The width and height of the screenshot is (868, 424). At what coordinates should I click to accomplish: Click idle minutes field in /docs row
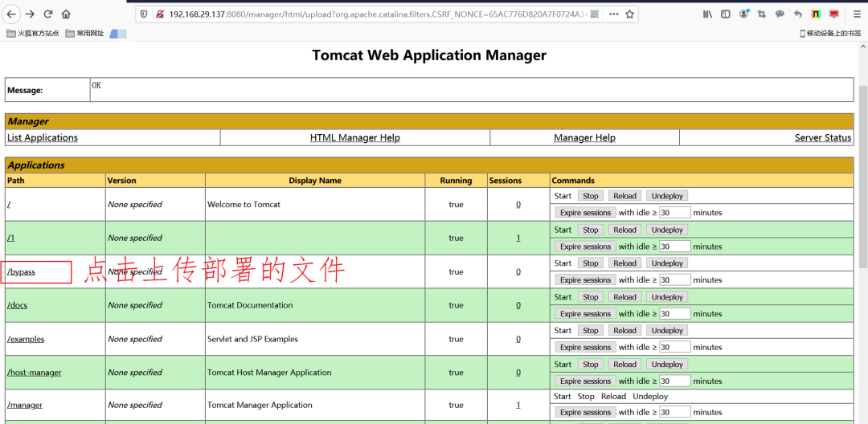tap(675, 314)
